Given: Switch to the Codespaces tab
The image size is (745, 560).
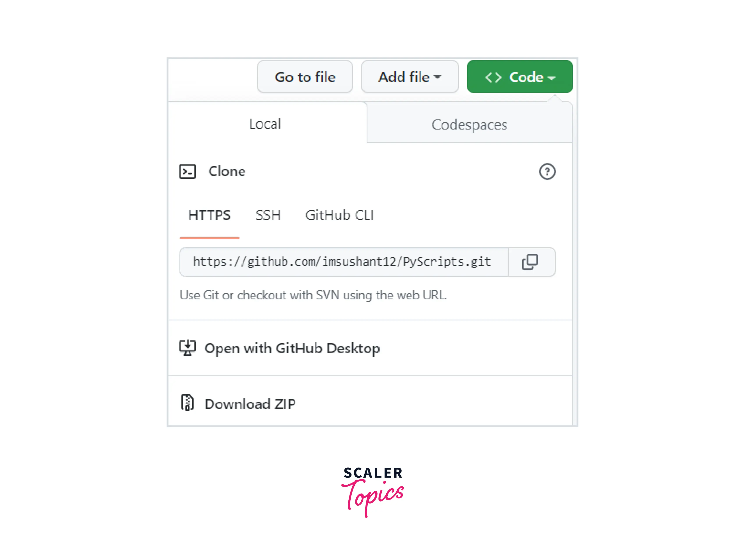Looking at the screenshot, I should tap(470, 124).
